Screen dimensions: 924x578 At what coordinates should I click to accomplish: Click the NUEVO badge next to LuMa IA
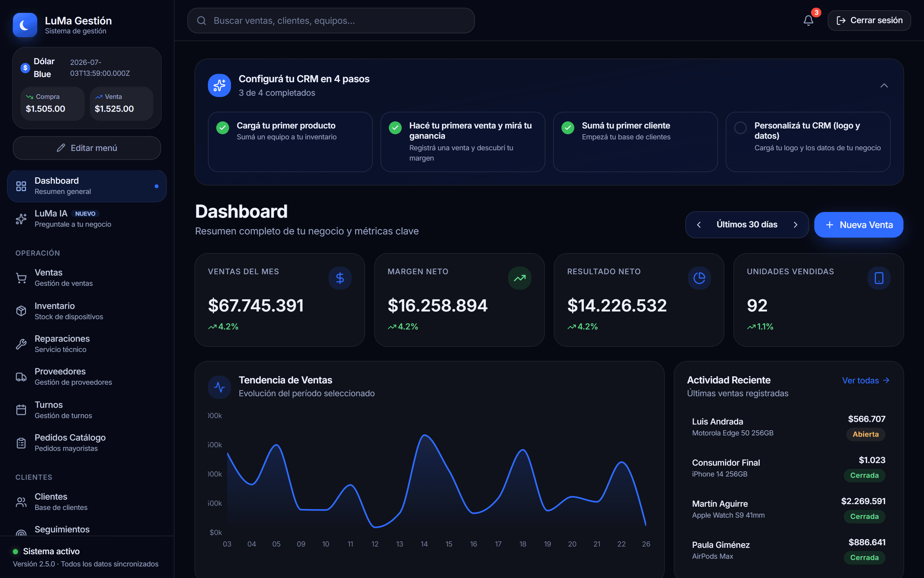[x=85, y=214]
